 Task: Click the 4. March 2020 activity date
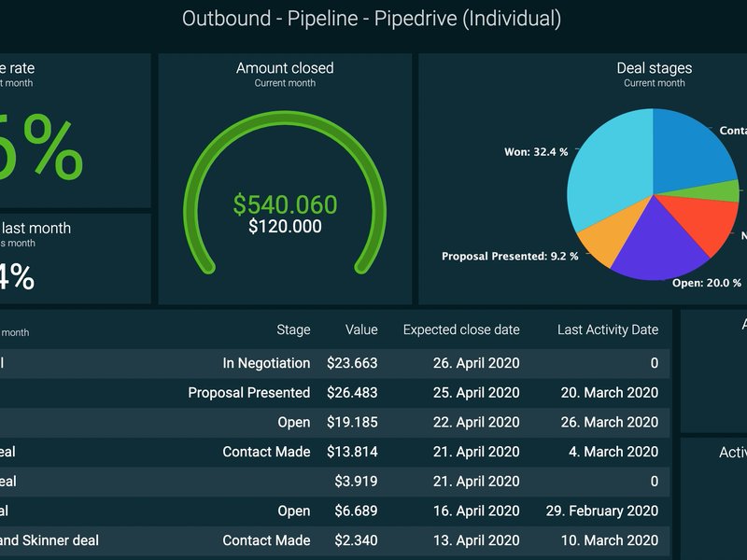point(613,452)
